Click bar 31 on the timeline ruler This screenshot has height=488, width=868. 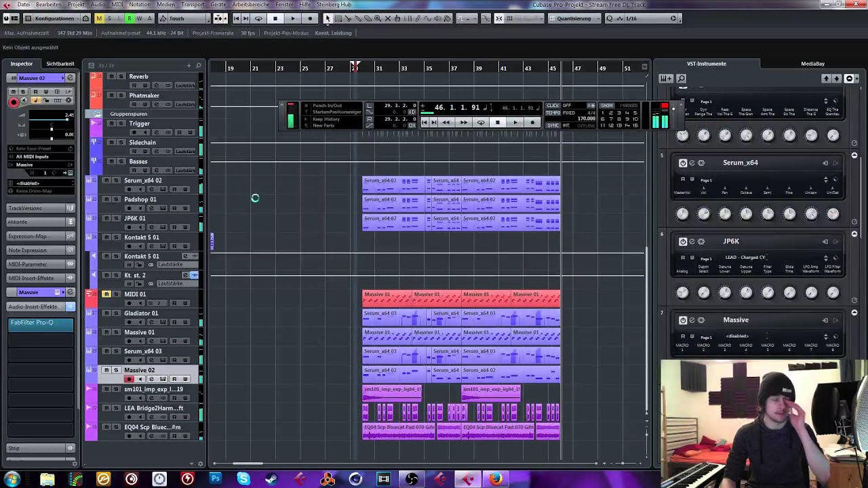tap(379, 68)
